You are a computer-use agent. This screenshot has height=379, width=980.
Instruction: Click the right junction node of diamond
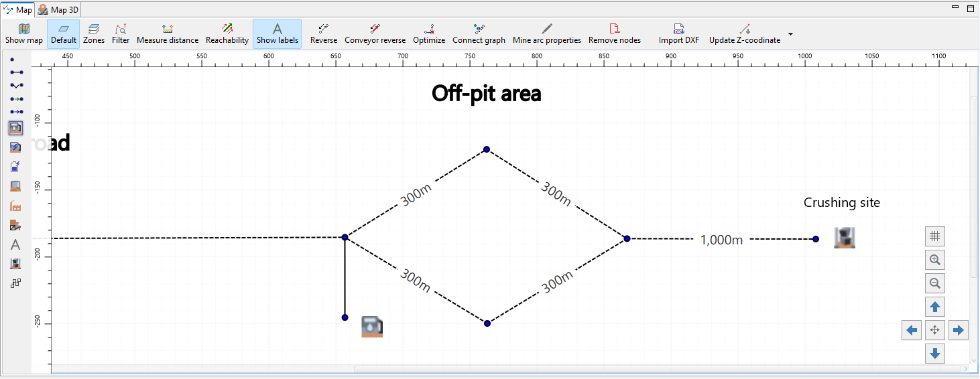(x=627, y=238)
